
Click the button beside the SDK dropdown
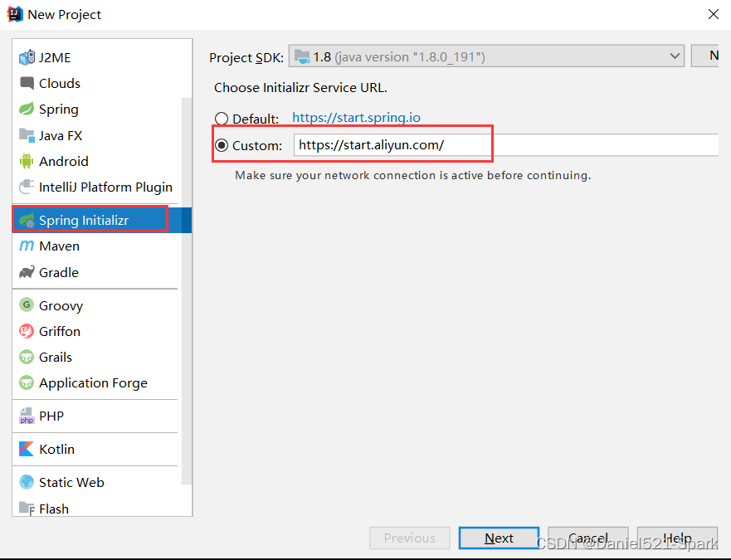(x=705, y=56)
